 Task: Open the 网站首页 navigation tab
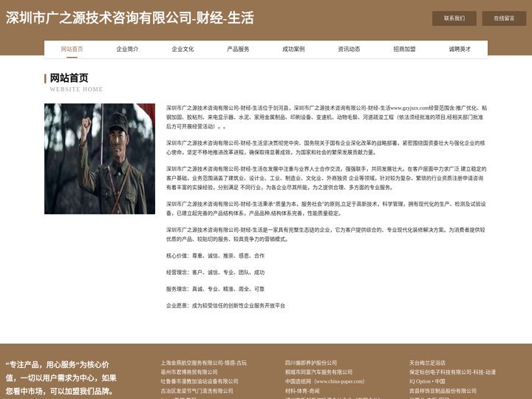click(x=72, y=50)
